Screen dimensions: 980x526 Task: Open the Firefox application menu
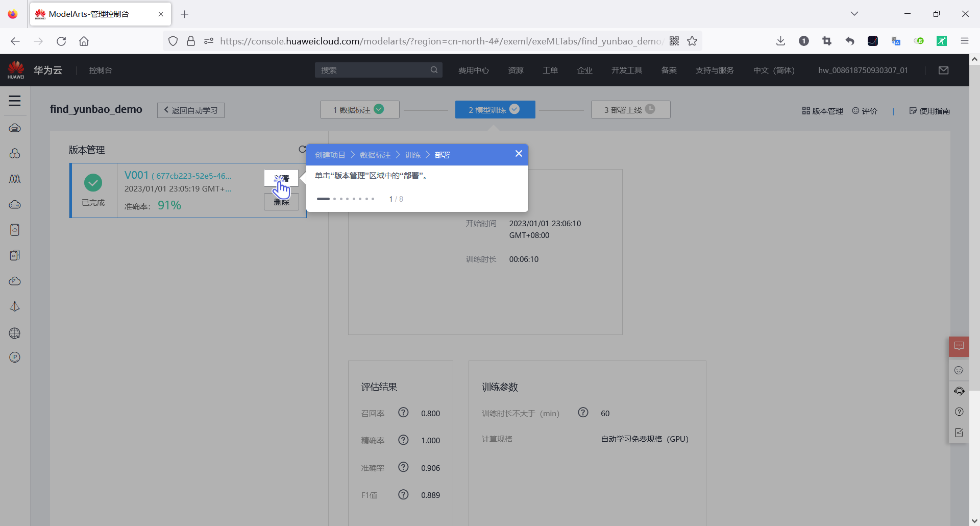(965, 41)
